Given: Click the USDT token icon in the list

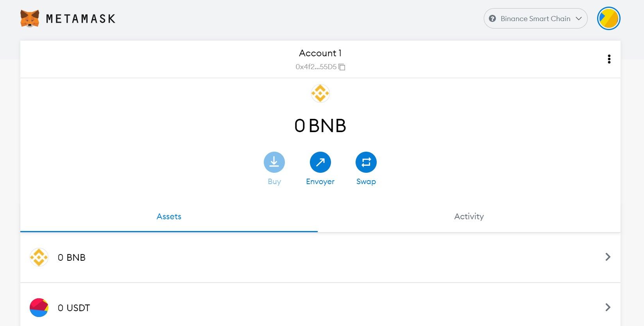Looking at the screenshot, I should (39, 308).
